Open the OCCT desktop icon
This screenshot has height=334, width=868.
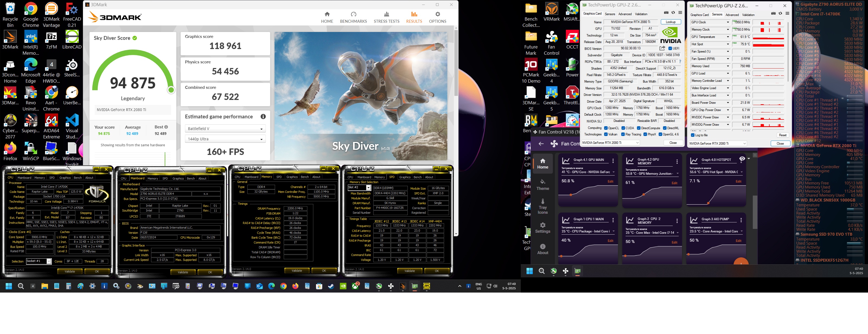(572, 40)
